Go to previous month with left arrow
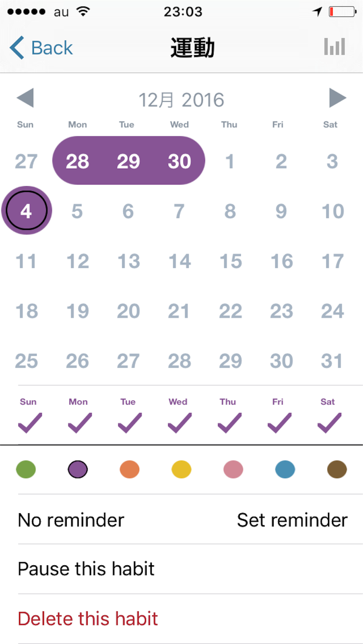Screen dimensions: 363x644 [x=25, y=98]
